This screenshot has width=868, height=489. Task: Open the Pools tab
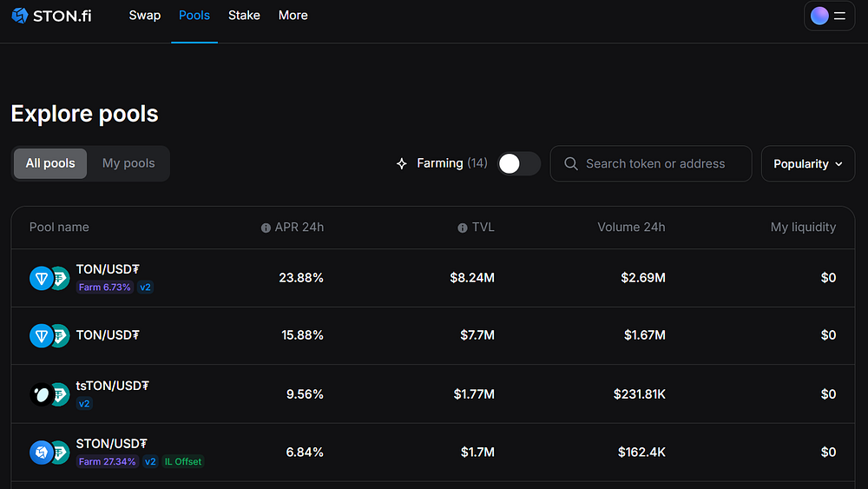(194, 16)
